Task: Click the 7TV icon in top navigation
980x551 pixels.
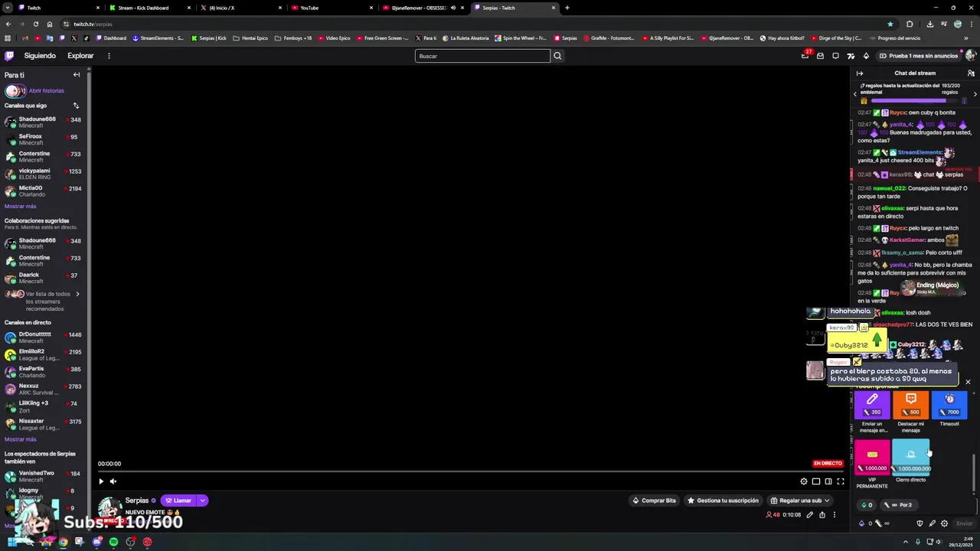Action: point(851,56)
